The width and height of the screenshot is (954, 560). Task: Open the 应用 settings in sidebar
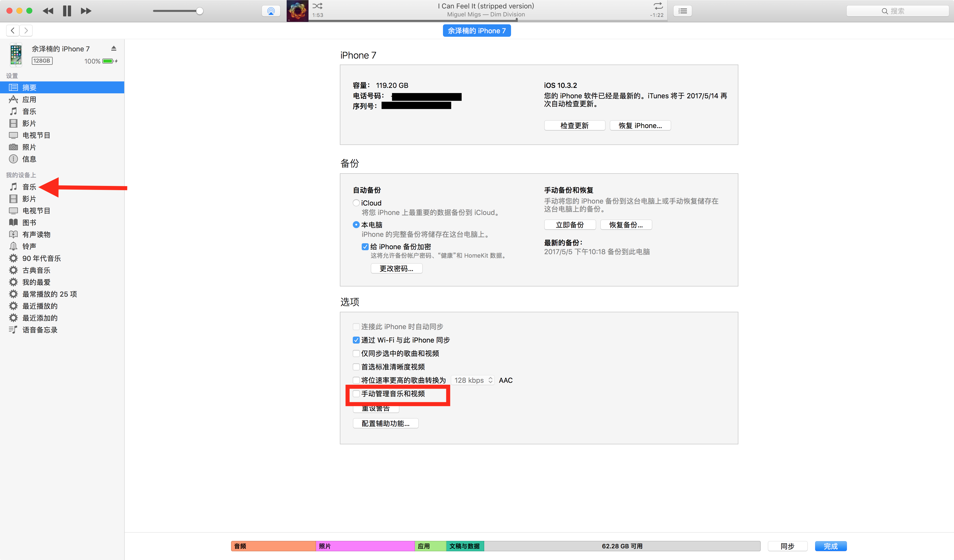[x=29, y=100]
